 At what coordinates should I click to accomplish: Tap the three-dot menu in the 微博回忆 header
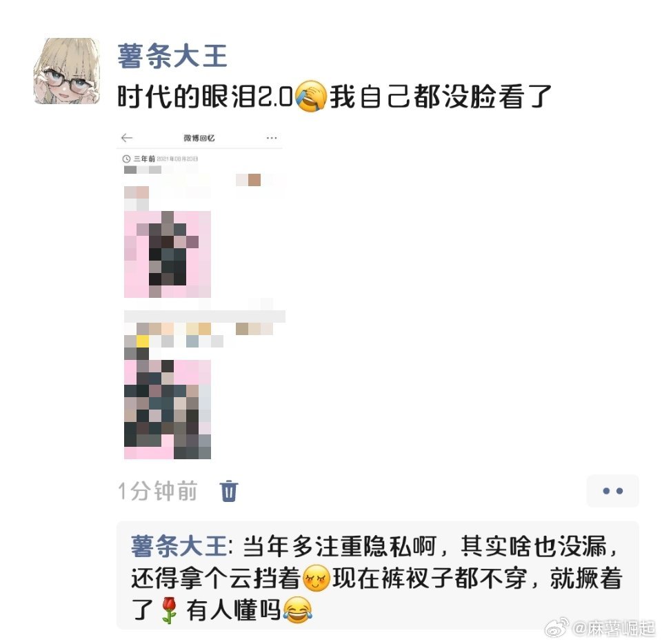272,138
